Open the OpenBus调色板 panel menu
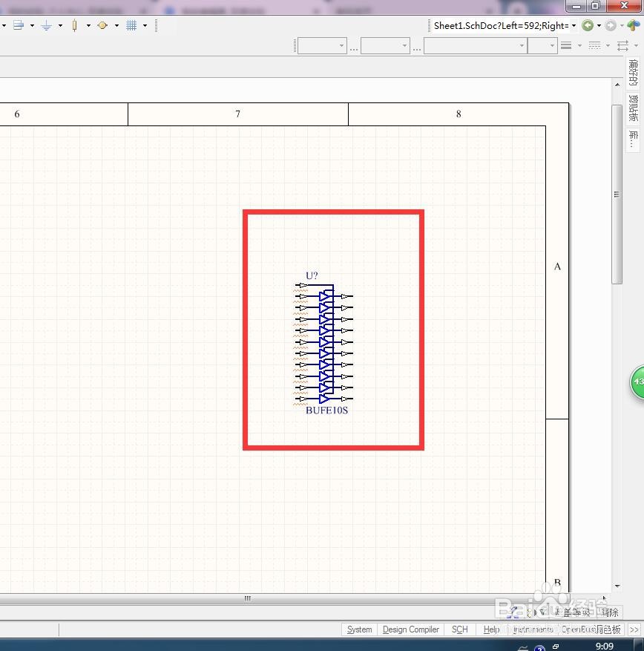This screenshot has height=651, width=644. coord(591,629)
